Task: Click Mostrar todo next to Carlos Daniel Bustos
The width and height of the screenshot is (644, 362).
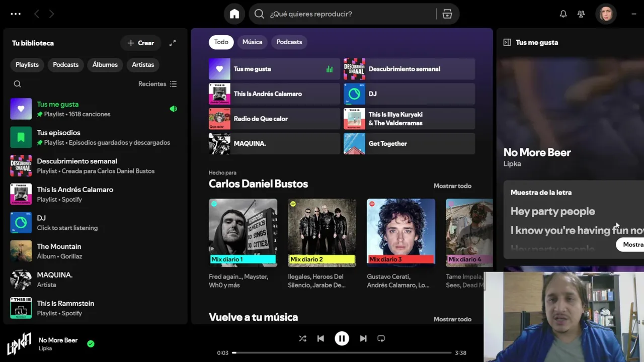Action: coord(452,186)
